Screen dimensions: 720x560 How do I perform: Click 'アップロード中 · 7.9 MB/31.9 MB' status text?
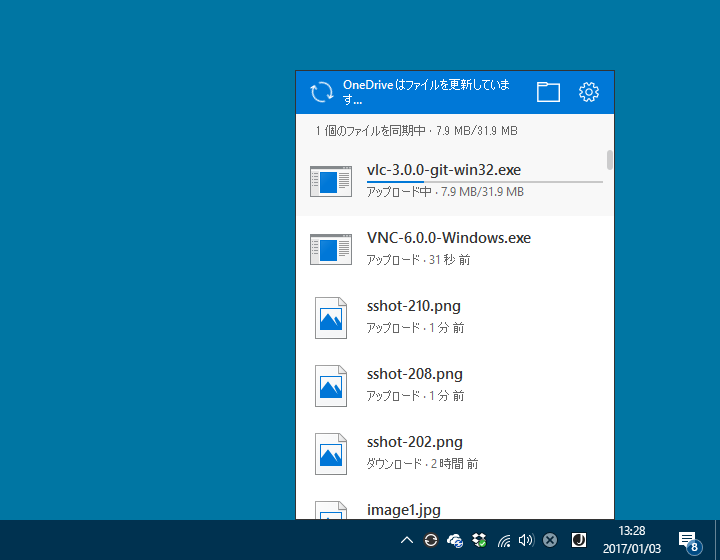coord(445,192)
